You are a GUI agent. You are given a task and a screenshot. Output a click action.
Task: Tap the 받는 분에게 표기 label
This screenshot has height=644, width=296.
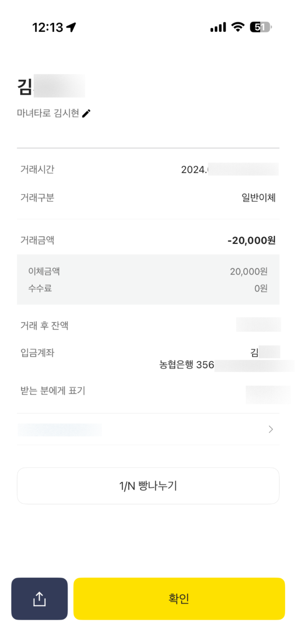(x=53, y=391)
